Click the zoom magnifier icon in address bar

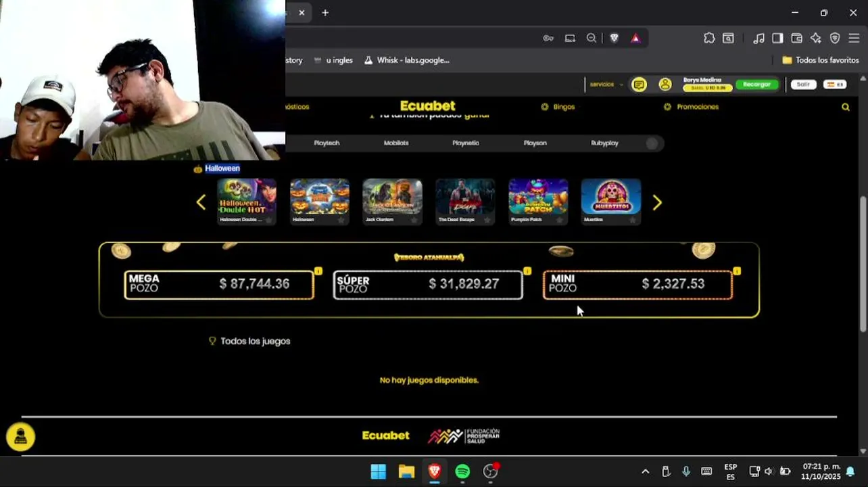(592, 39)
